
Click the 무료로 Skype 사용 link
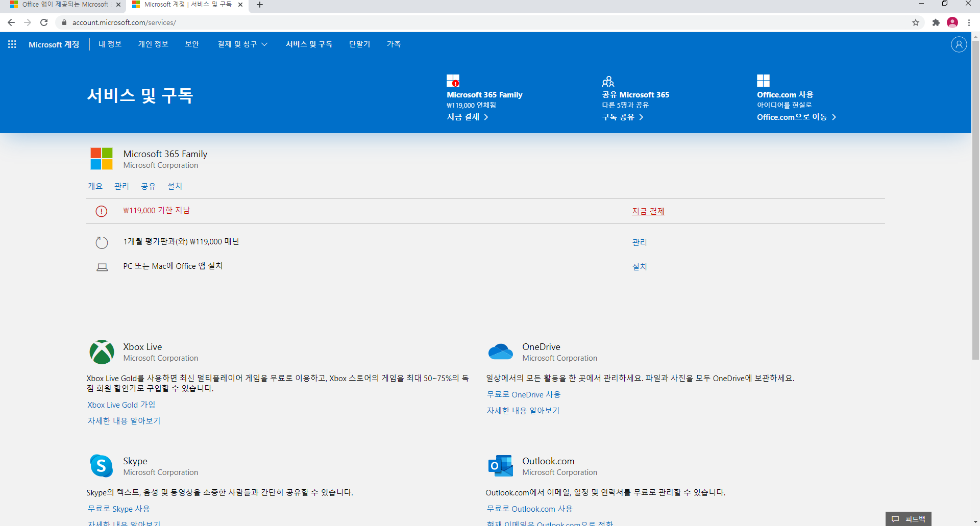[x=118, y=509]
